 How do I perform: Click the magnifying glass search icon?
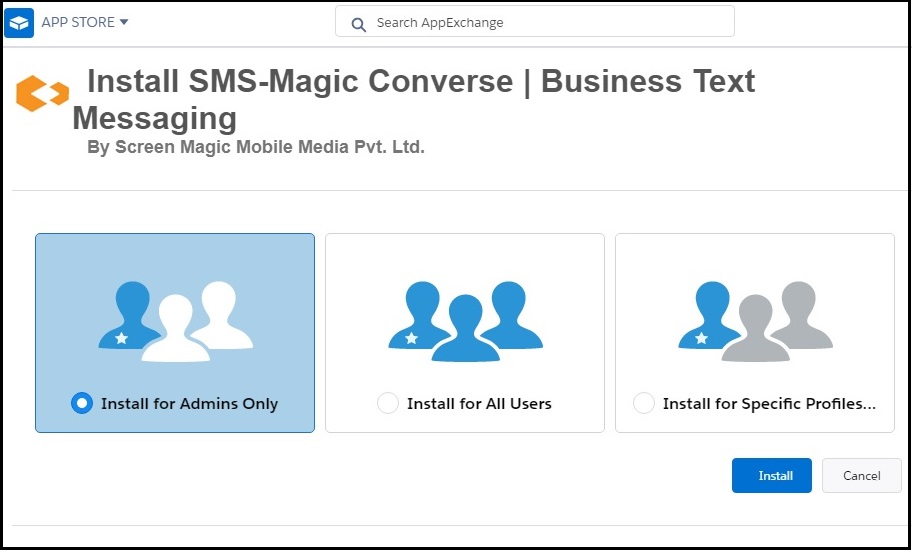pos(359,24)
